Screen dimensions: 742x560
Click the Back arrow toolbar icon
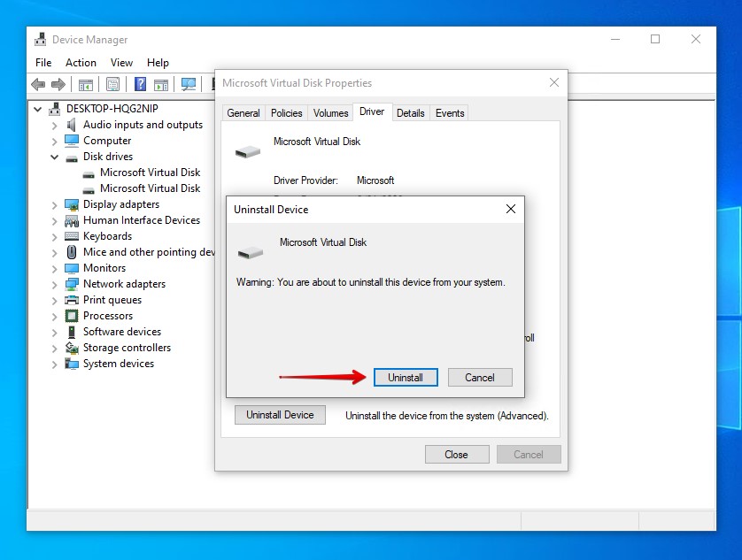click(38, 85)
